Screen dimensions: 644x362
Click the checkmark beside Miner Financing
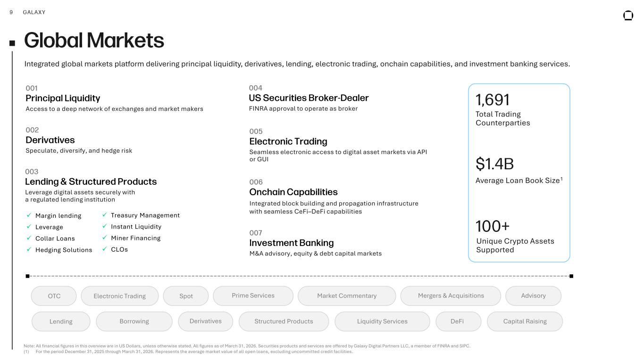[104, 238]
